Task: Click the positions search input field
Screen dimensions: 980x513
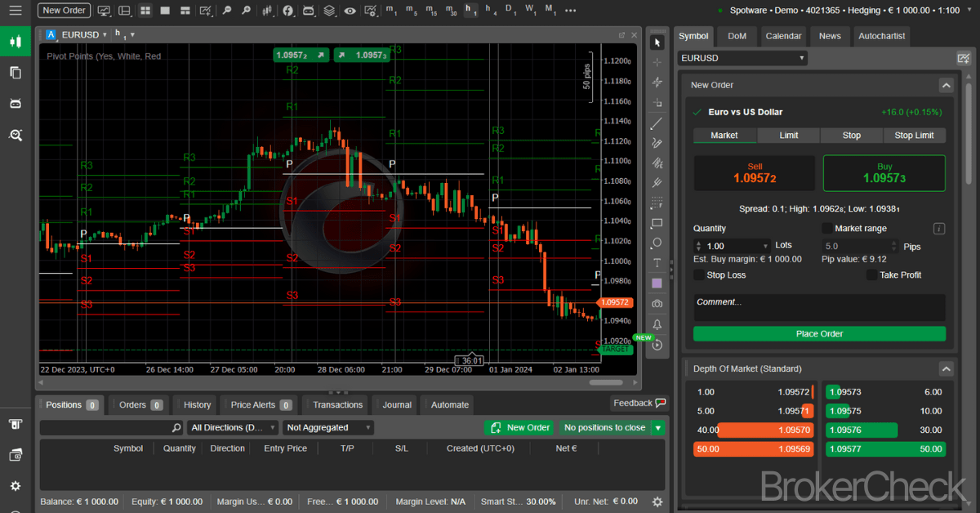Action: click(105, 428)
